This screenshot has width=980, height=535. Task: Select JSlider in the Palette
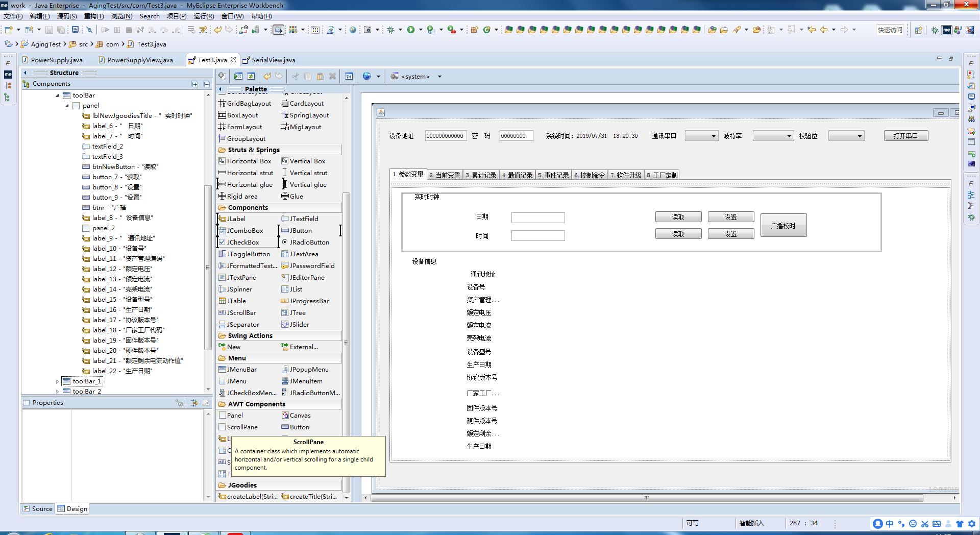[x=296, y=324]
